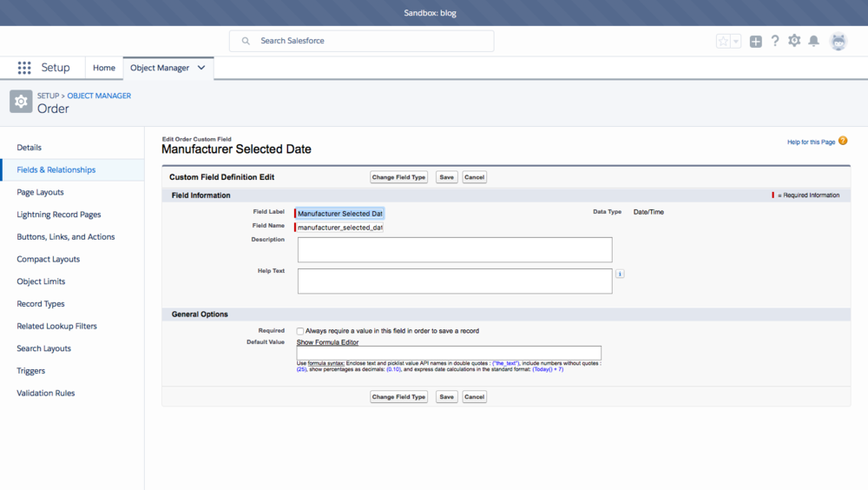Click the Favorites star icon
The image size is (868, 490).
pos(723,41)
